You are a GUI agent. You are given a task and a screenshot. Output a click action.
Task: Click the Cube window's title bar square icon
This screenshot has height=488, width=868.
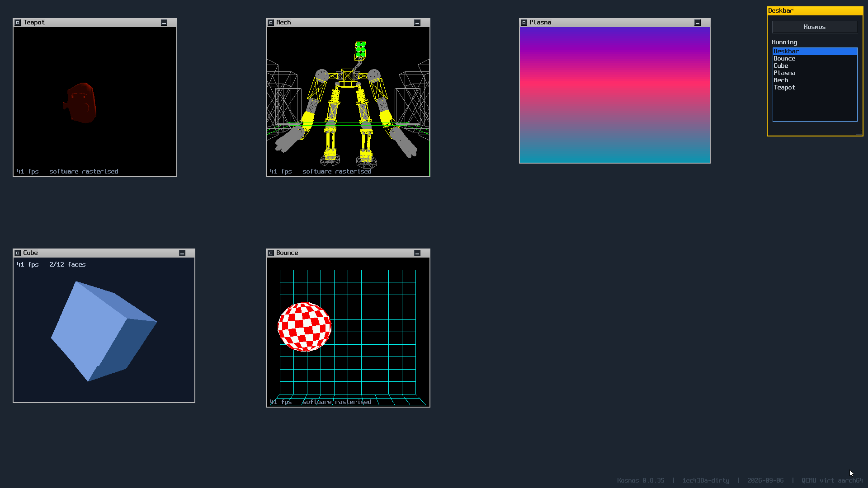[18, 253]
